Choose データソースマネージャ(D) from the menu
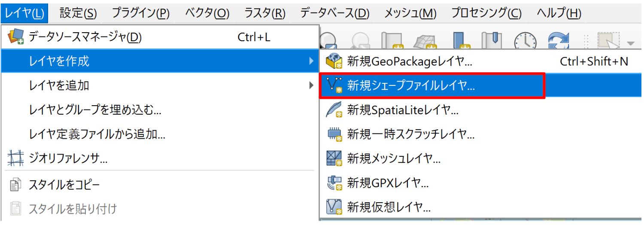 pos(160,37)
